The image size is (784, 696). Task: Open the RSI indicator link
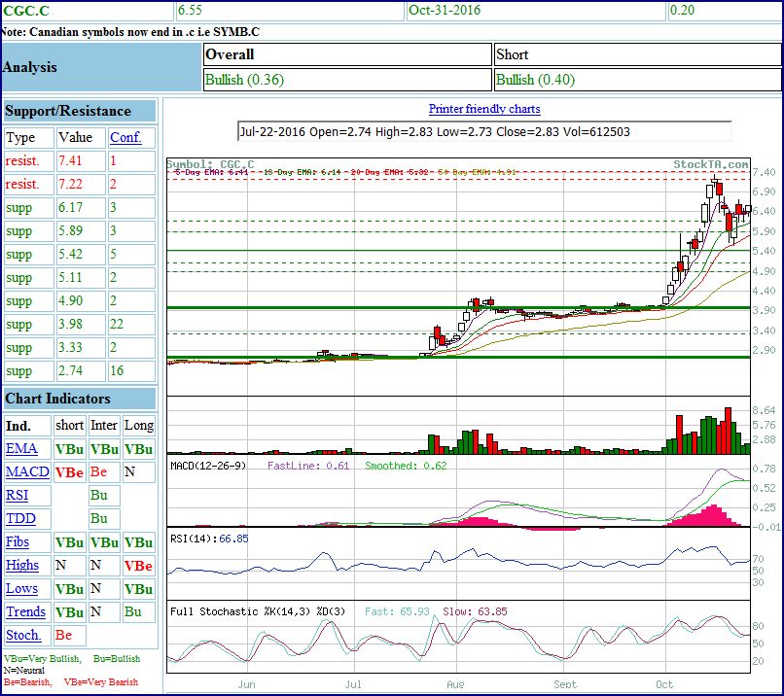click(x=18, y=496)
